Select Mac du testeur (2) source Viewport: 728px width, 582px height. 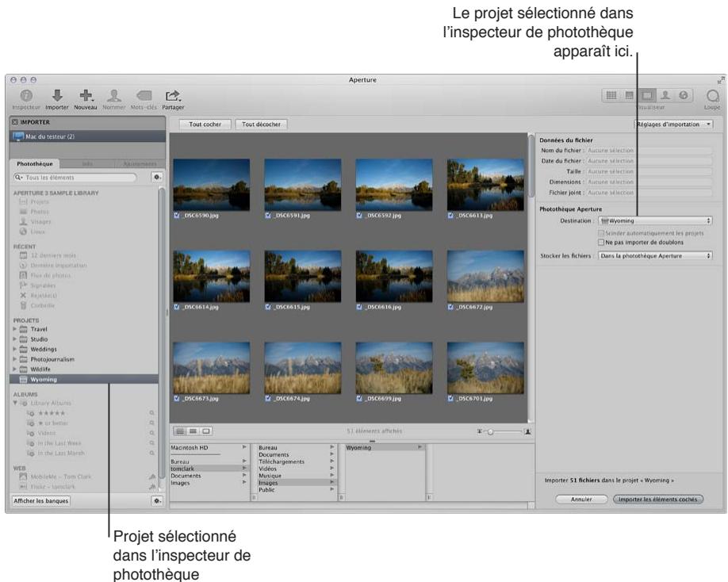tap(87, 136)
